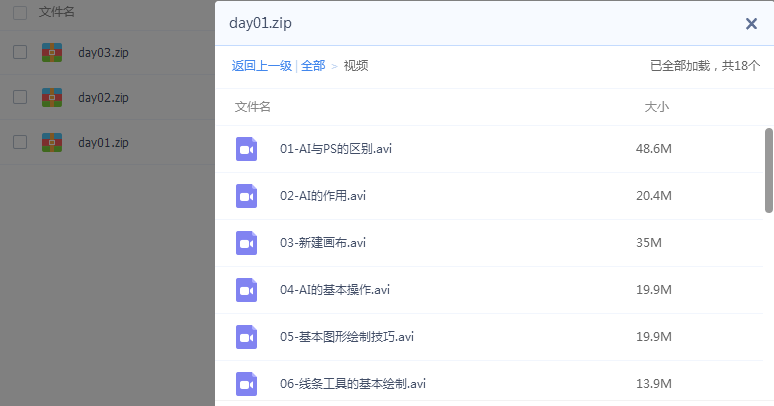The image size is (774, 406).
Task: Click the day03.zip archive icon
Action: click(x=52, y=52)
